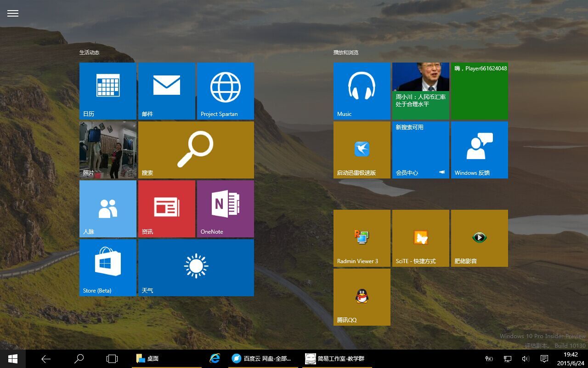Viewport: 588px width, 368px height.
Task: Switch to the 桌面 taskbar window
Action: [167, 359]
